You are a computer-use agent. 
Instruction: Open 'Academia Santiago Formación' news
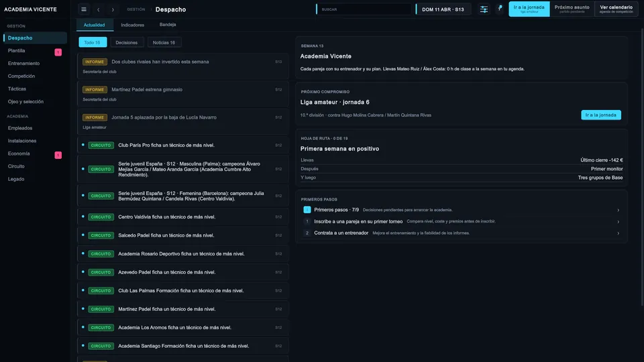click(x=182, y=346)
